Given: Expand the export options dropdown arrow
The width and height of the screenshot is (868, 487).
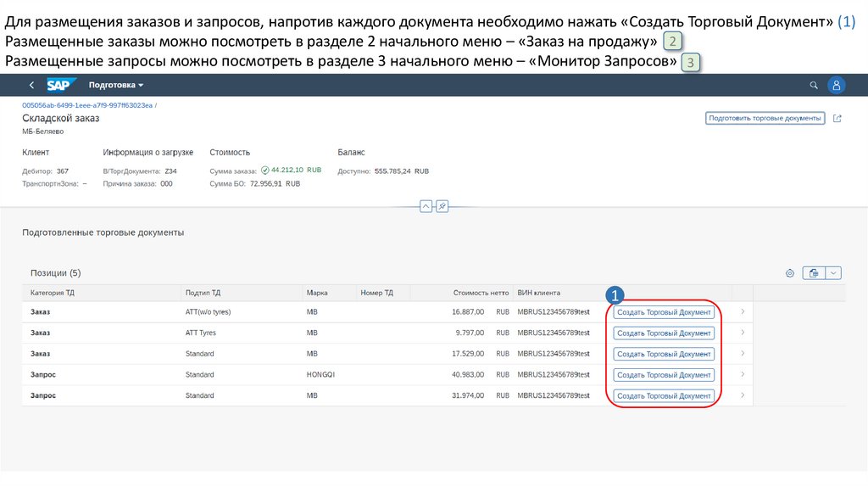Looking at the screenshot, I should click(x=834, y=273).
